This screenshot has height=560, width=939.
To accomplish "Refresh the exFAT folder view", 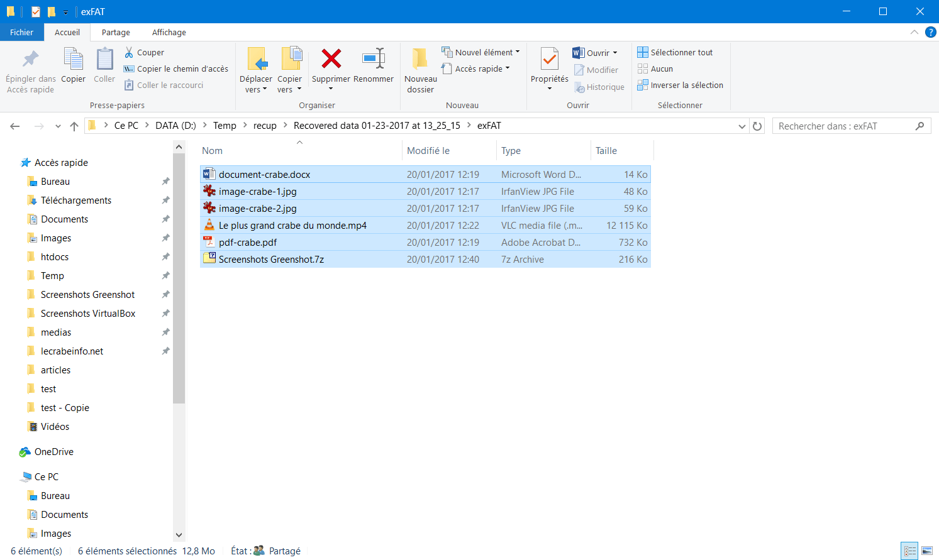I will pos(757,126).
